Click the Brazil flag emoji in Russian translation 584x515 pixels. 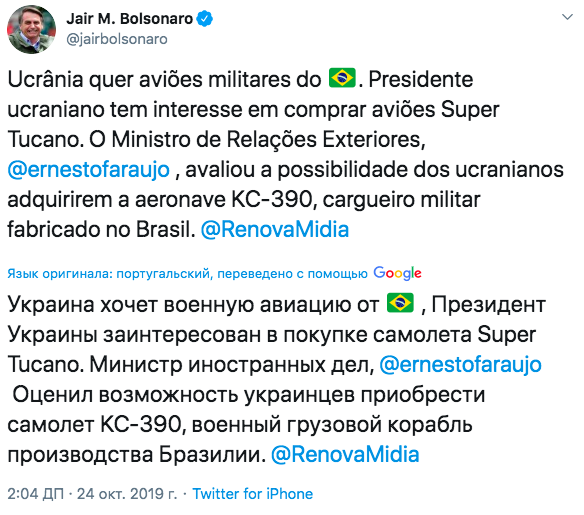pyautogui.click(x=400, y=303)
